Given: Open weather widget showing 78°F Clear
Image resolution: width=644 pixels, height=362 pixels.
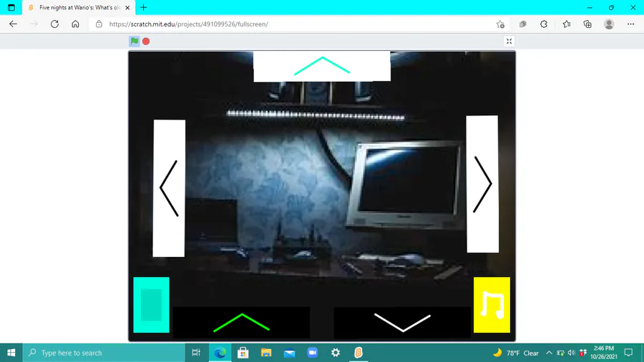Looking at the screenshot, I should (515, 353).
